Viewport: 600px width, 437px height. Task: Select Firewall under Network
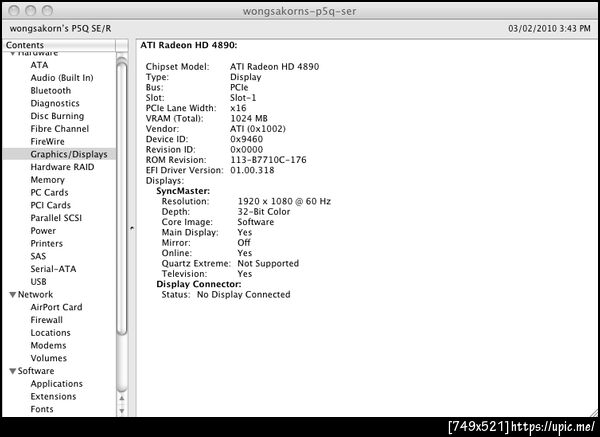46,320
